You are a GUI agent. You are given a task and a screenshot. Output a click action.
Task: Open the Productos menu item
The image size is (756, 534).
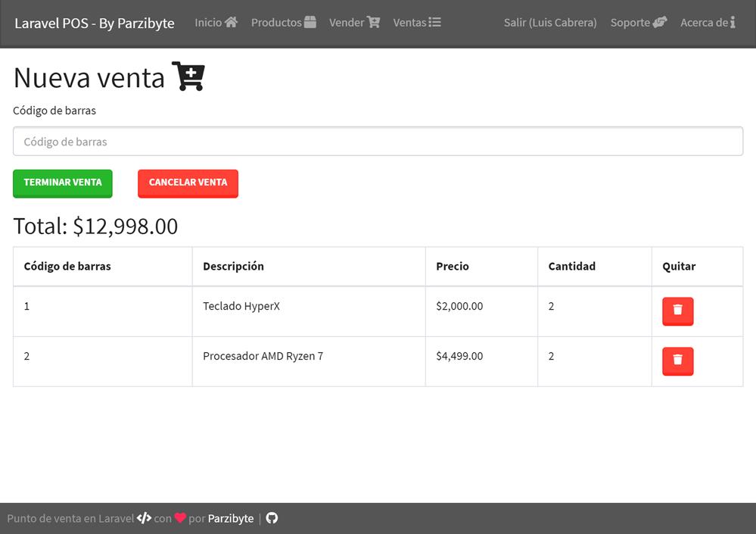[x=275, y=22]
